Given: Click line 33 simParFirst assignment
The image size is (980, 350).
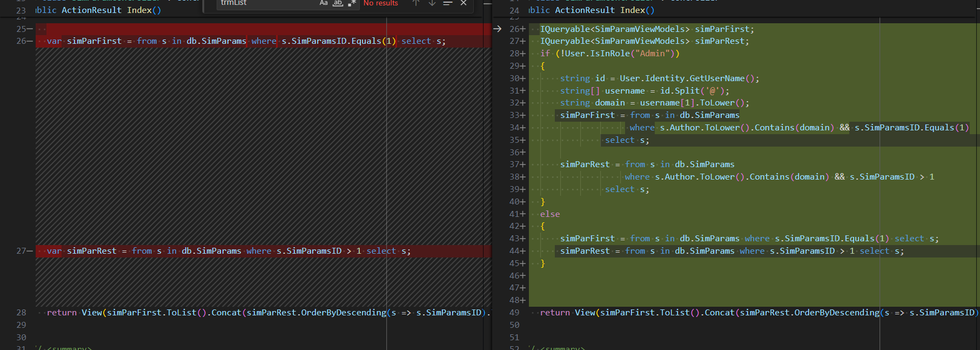Looking at the screenshot, I should coord(649,115).
